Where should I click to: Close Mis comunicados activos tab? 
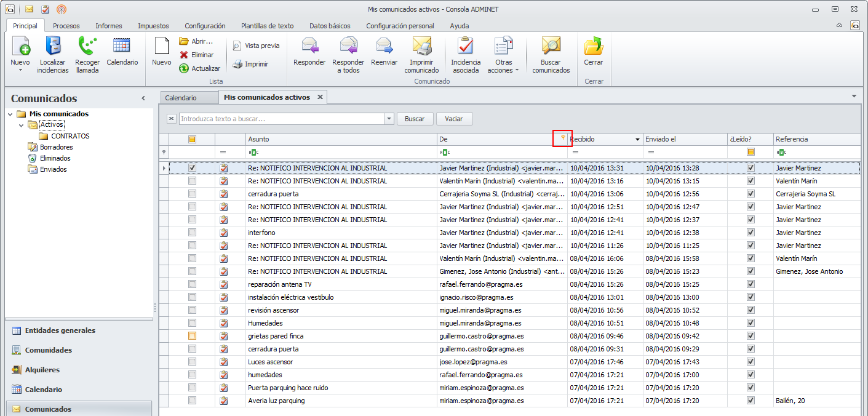[320, 97]
